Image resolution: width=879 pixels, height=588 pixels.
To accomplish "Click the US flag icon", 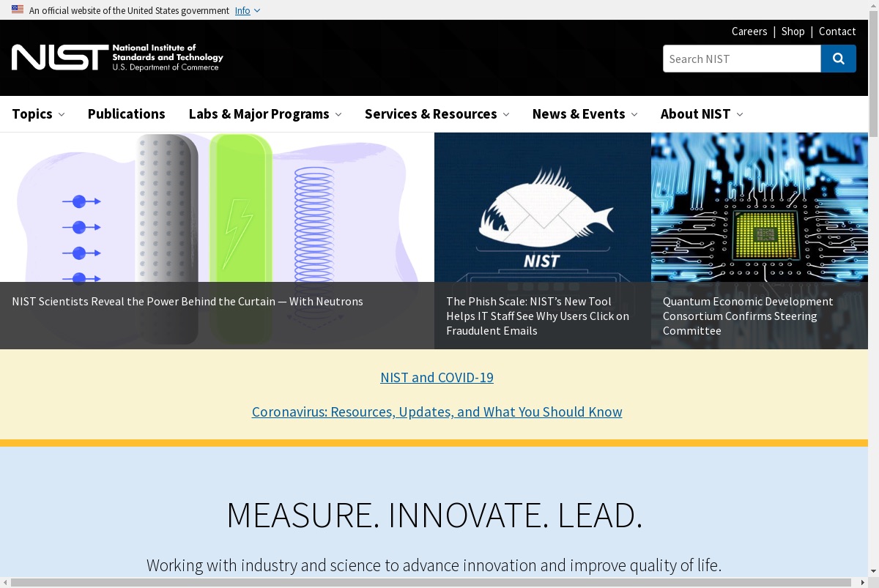I will tap(18, 10).
